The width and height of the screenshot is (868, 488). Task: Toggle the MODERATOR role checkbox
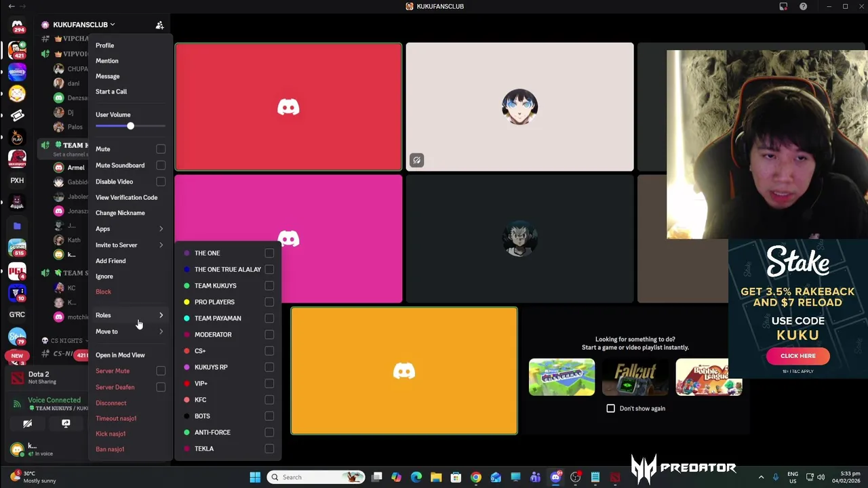pyautogui.click(x=269, y=335)
